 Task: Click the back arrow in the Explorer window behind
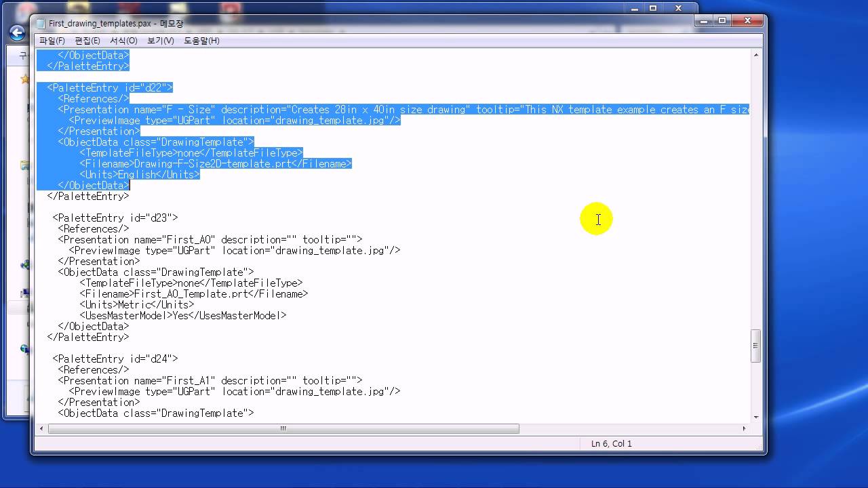click(x=16, y=33)
